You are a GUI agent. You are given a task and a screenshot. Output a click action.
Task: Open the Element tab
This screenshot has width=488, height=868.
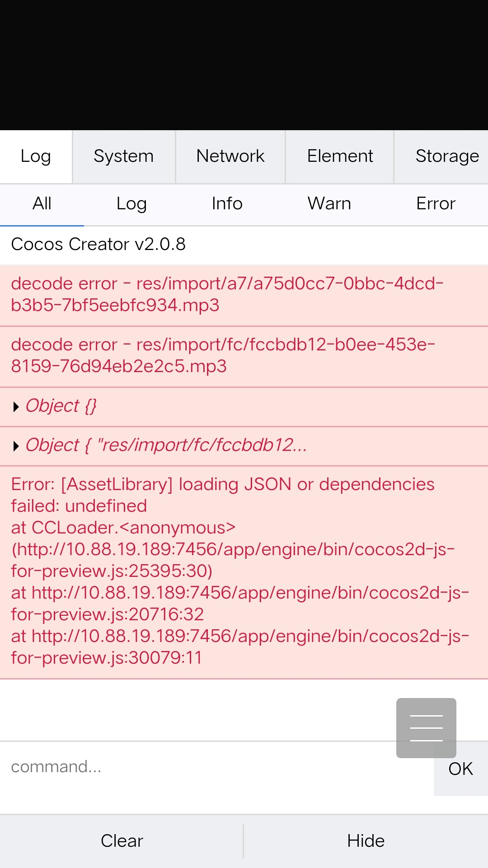(340, 156)
